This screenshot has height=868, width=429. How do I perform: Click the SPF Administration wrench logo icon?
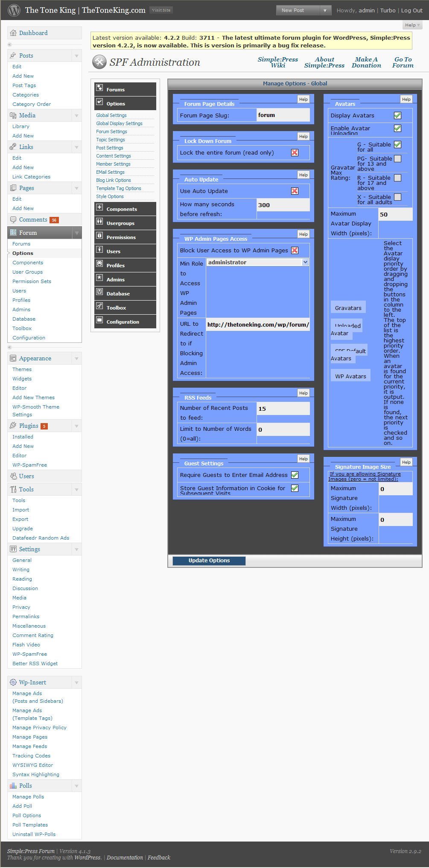tap(99, 62)
